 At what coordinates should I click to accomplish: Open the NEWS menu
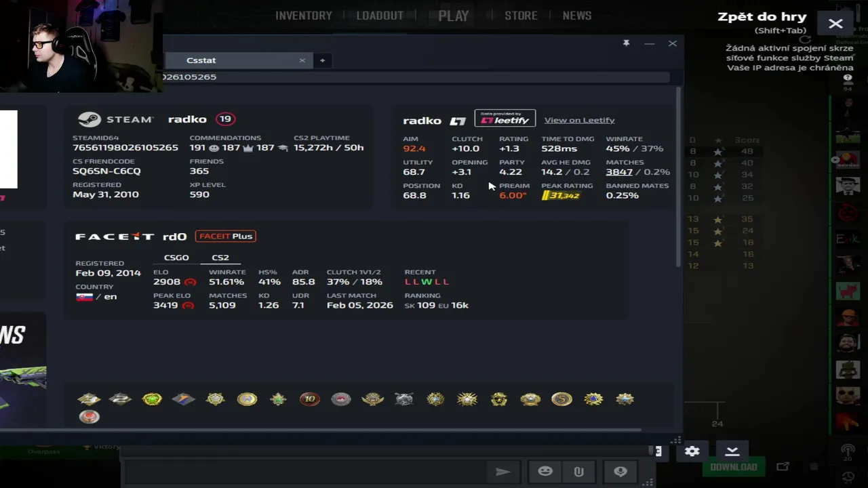577,16
